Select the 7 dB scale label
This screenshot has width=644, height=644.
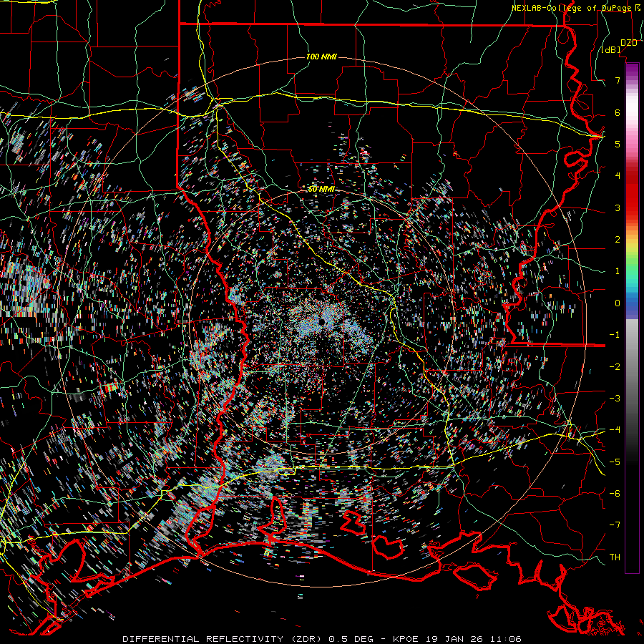pos(618,80)
